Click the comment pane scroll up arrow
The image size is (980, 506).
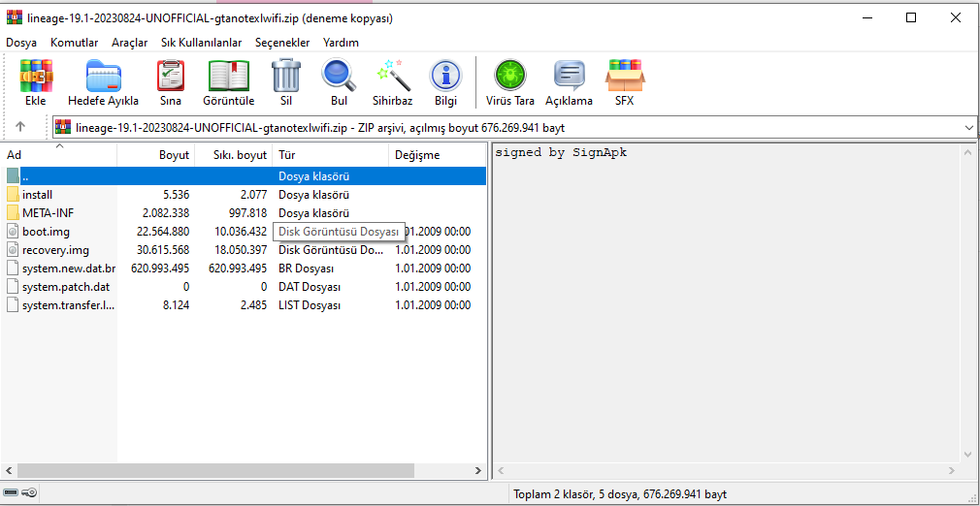tap(968, 152)
